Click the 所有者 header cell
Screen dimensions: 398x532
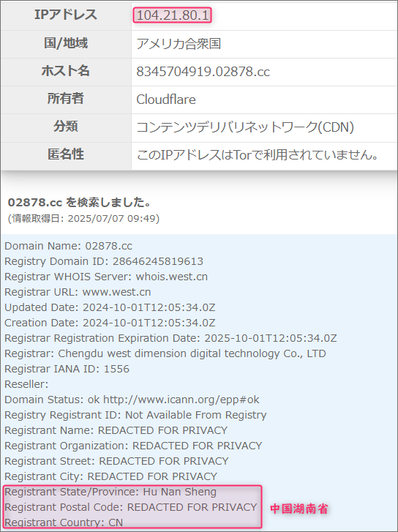[66, 99]
